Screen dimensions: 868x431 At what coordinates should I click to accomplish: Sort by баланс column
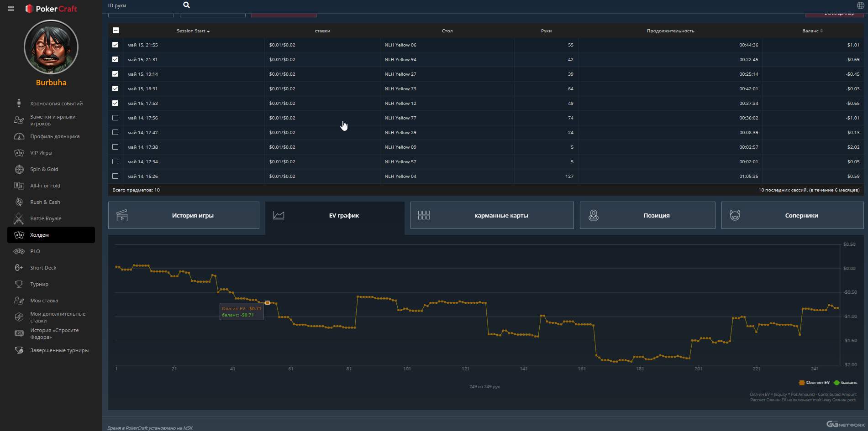click(x=812, y=31)
